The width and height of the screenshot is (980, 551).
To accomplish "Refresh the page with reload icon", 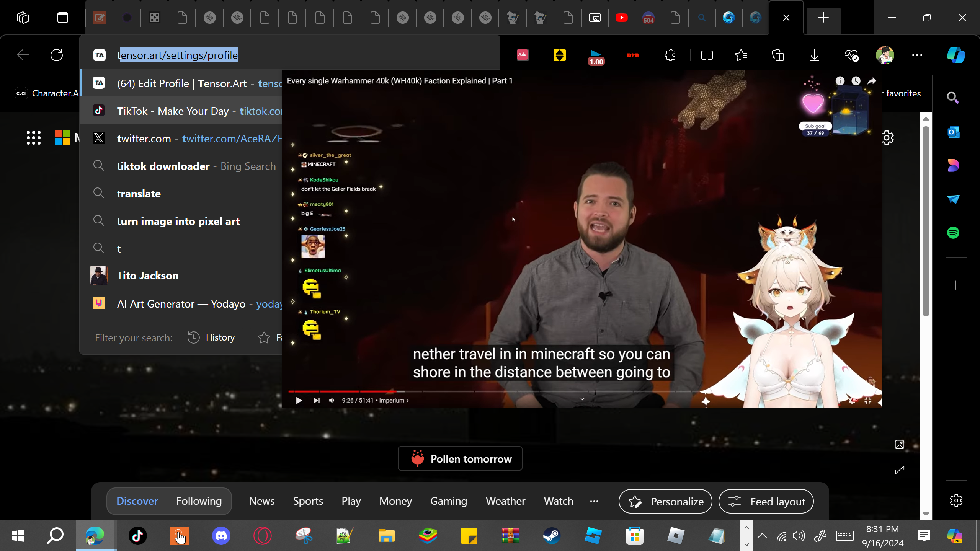I will 57,55.
